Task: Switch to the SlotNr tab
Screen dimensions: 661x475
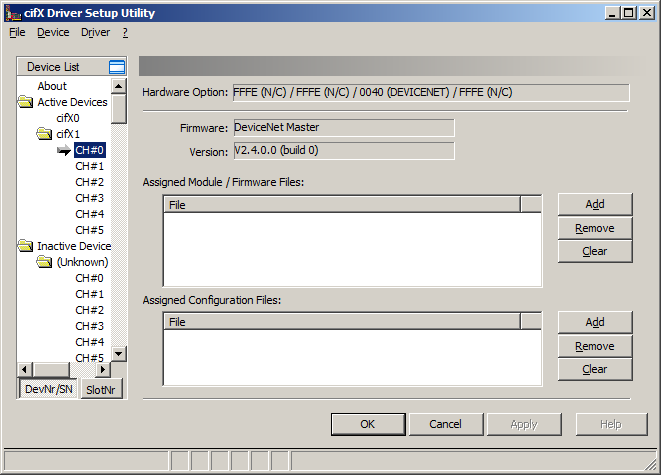Action: coord(101,389)
